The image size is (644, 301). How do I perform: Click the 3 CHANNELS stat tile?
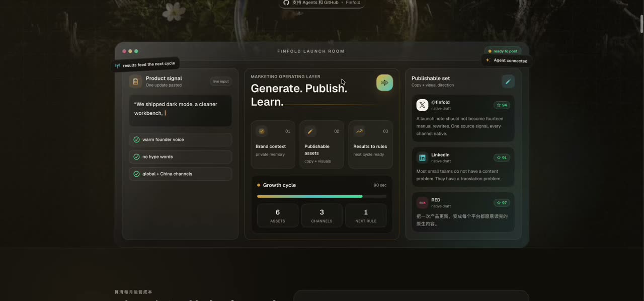321,215
